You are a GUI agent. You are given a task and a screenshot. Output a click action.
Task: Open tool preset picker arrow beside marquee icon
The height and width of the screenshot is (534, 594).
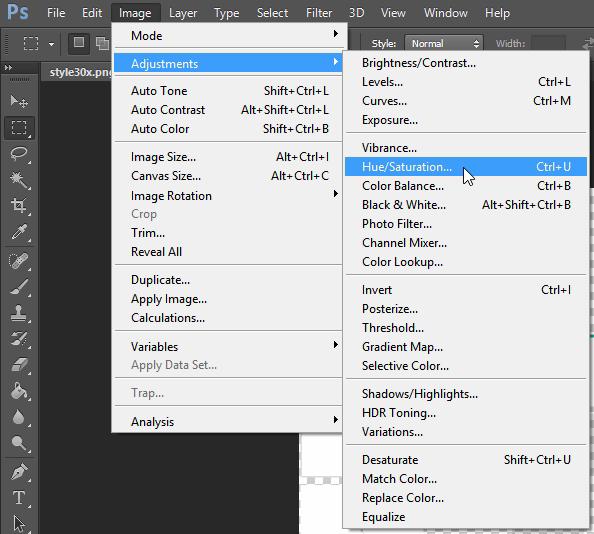52,44
